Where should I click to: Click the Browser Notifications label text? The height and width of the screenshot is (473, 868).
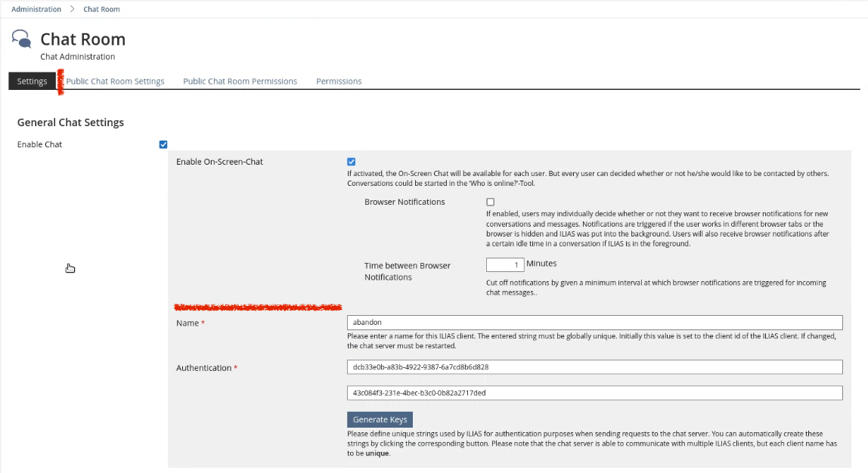[x=405, y=202]
